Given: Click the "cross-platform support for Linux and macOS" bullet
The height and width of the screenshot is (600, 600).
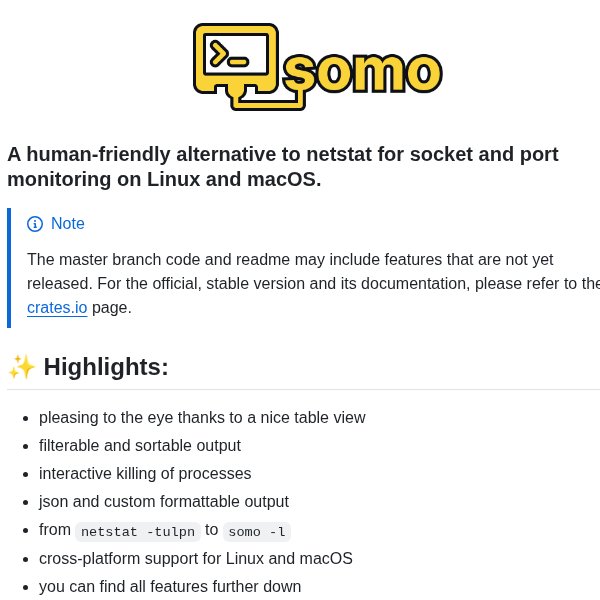Looking at the screenshot, I should click(x=196, y=559).
